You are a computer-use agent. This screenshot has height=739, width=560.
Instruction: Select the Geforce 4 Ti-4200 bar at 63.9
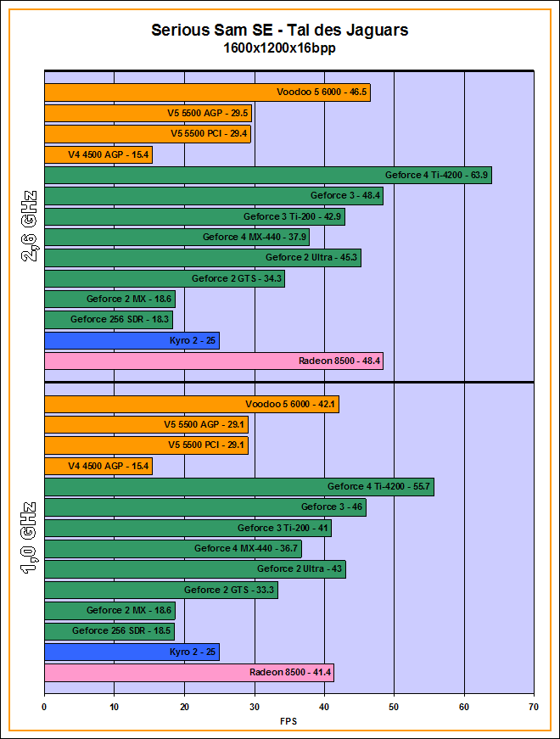(x=267, y=175)
